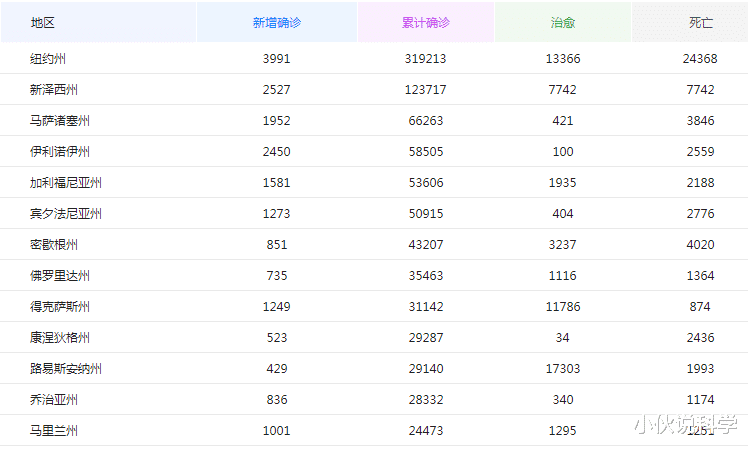Click new cases value 1581
Viewport: 748px width, 449px height.
point(277,183)
